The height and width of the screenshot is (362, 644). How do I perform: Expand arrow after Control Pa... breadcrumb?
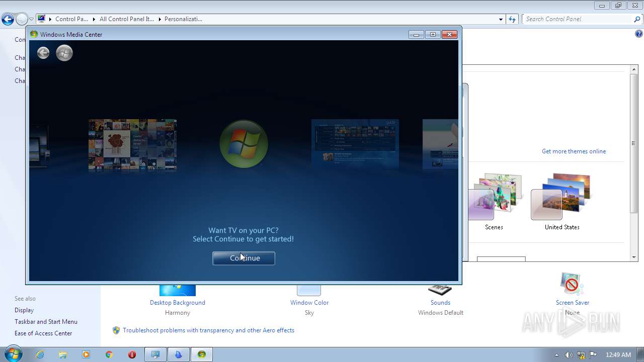point(94,19)
